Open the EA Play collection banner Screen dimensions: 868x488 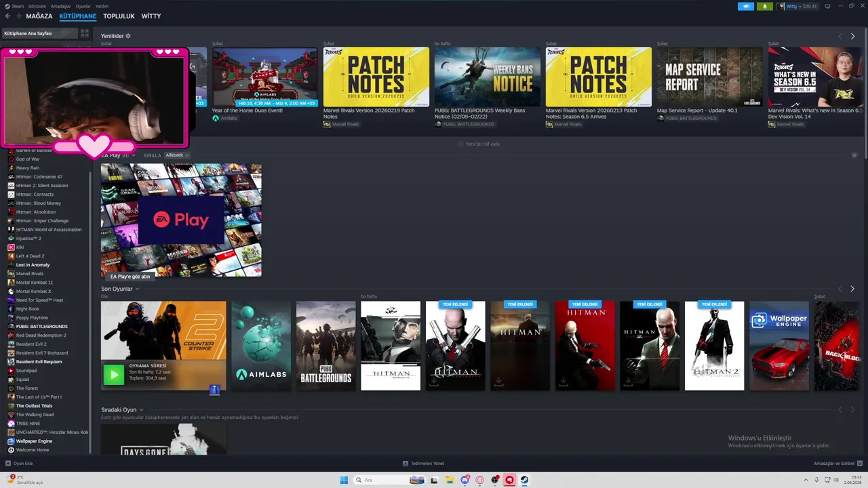click(x=181, y=220)
